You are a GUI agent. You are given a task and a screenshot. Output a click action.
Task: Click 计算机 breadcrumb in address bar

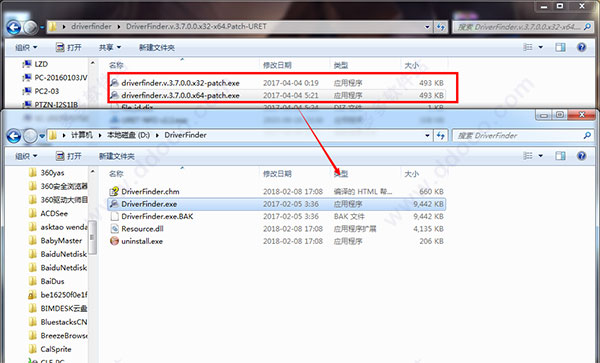(x=82, y=135)
